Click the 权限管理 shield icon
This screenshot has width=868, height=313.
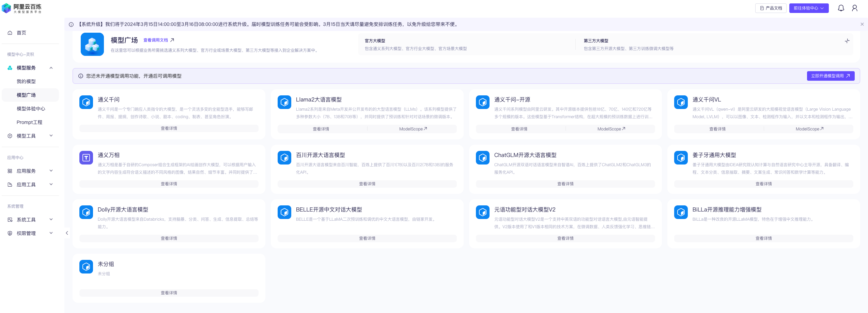click(x=10, y=233)
